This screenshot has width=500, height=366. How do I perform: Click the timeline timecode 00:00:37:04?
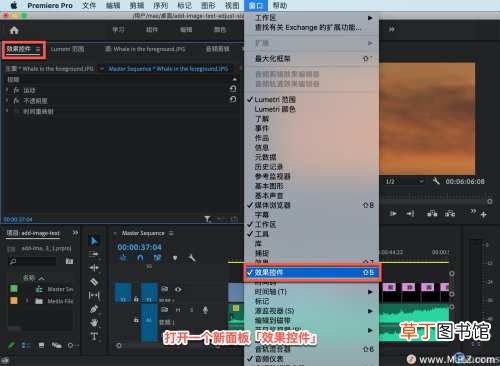coord(139,247)
